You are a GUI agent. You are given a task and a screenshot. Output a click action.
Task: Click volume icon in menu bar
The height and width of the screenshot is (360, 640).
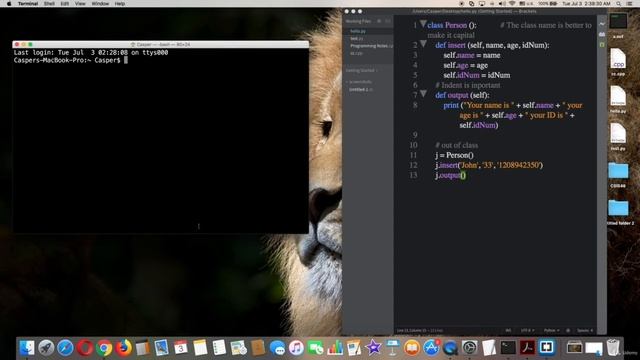point(502,4)
